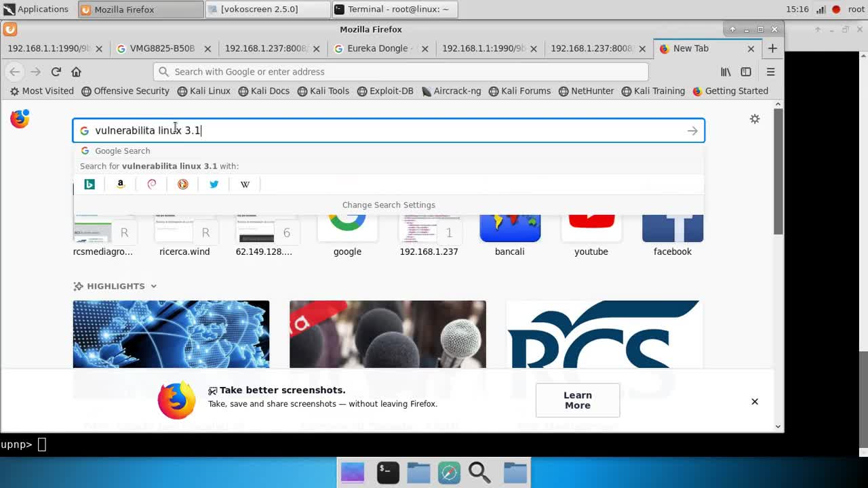
Task: Open the youtube top site tile
Action: pos(591,236)
